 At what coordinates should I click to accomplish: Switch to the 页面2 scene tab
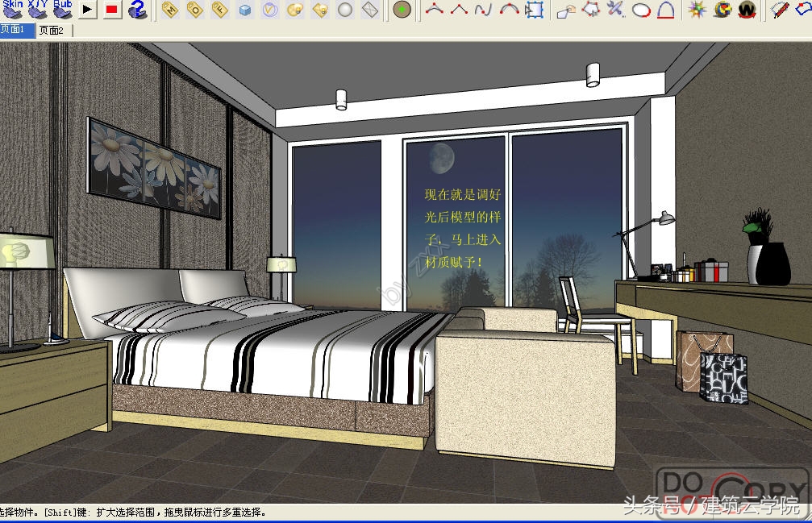click(51, 30)
